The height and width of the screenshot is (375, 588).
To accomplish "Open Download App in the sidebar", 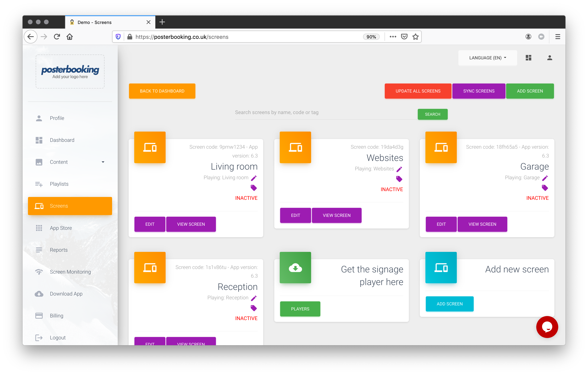I will tap(70, 294).
